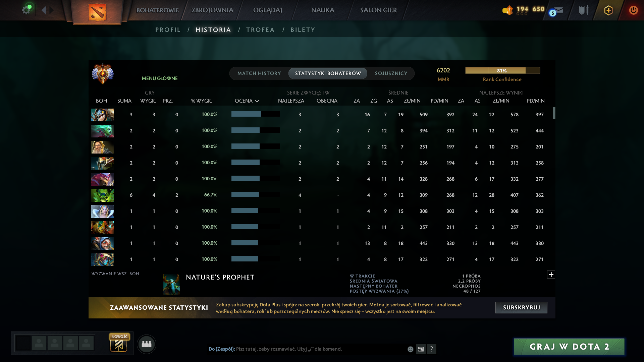The width and height of the screenshot is (644, 362).
Task: Click the NECROPHOS next hero label
Action: click(467, 286)
